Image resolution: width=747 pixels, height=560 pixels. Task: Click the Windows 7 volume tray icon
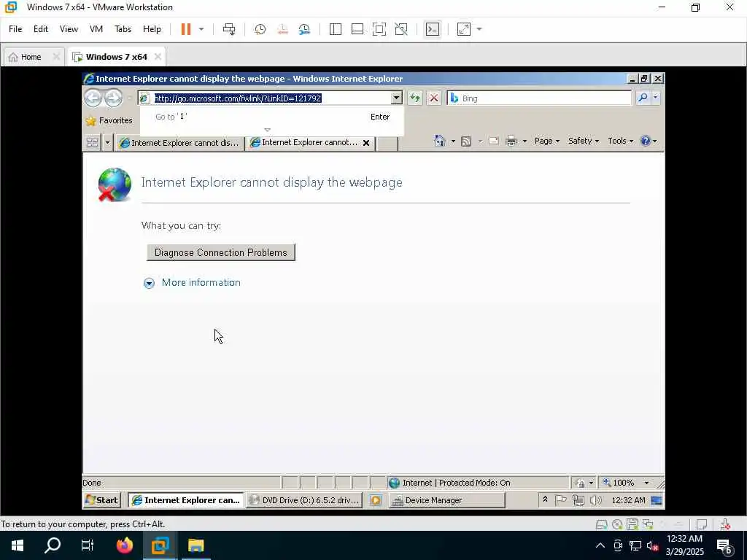click(x=595, y=500)
